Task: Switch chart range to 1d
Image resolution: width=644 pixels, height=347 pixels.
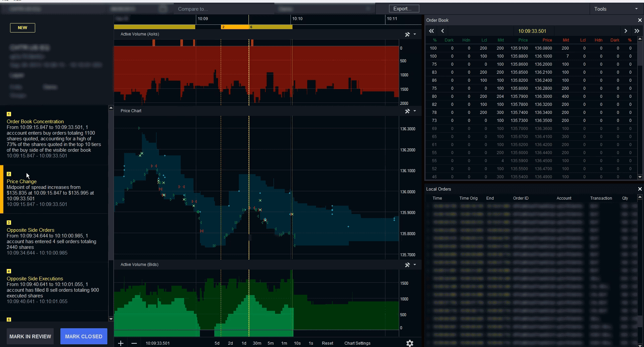Action: [x=244, y=343]
